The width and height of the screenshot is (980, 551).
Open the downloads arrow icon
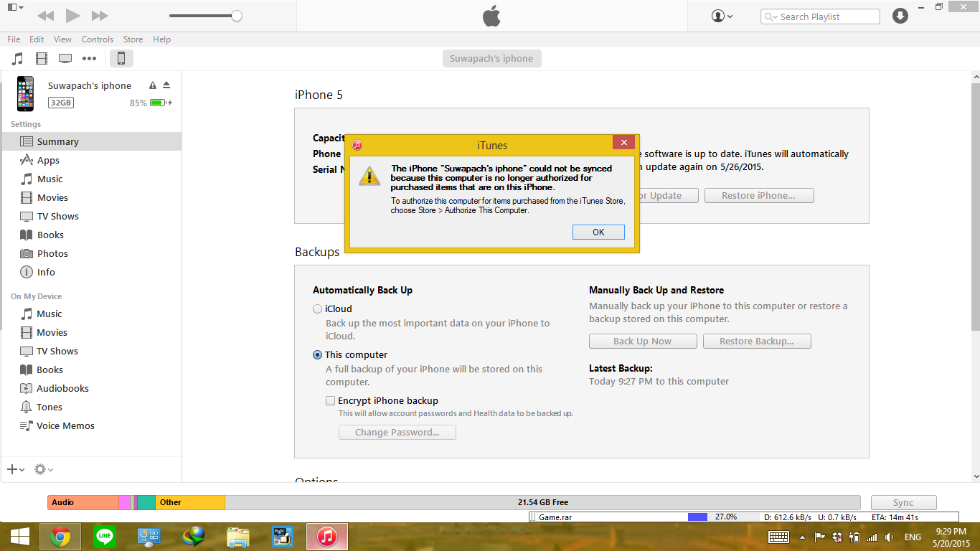900,16
